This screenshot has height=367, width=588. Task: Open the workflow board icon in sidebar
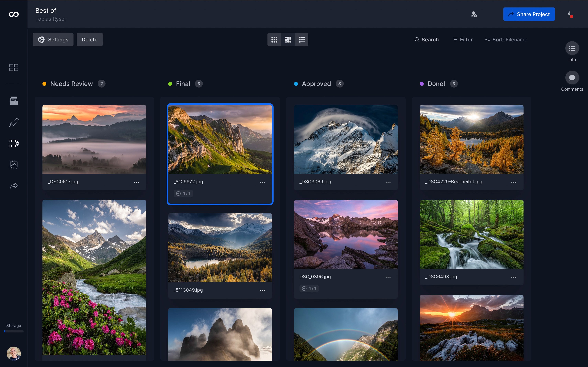14,143
